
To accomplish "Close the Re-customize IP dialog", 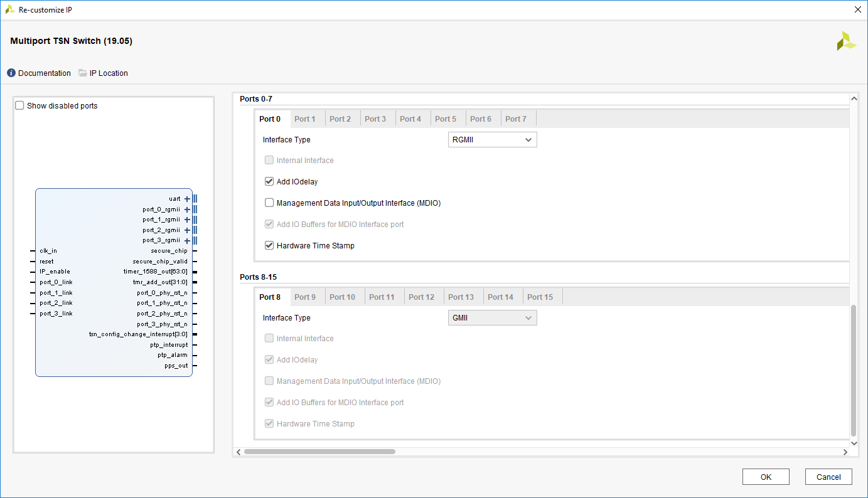I will [857, 9].
